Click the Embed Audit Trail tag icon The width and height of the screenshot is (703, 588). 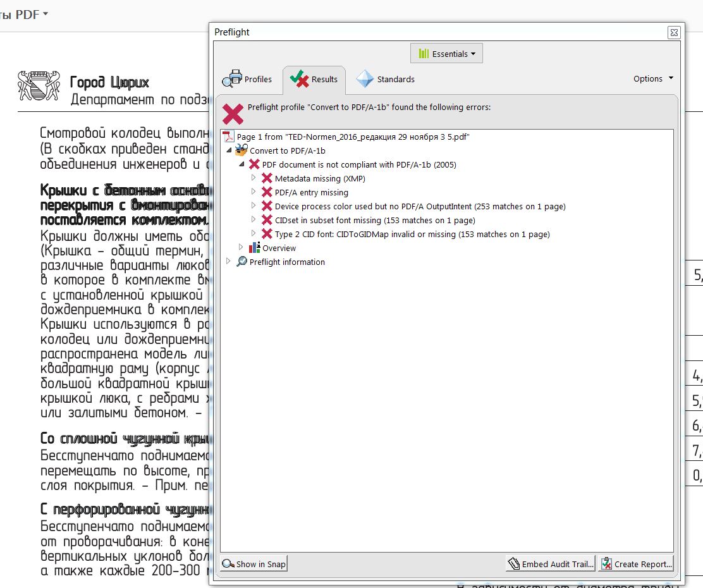tap(514, 564)
